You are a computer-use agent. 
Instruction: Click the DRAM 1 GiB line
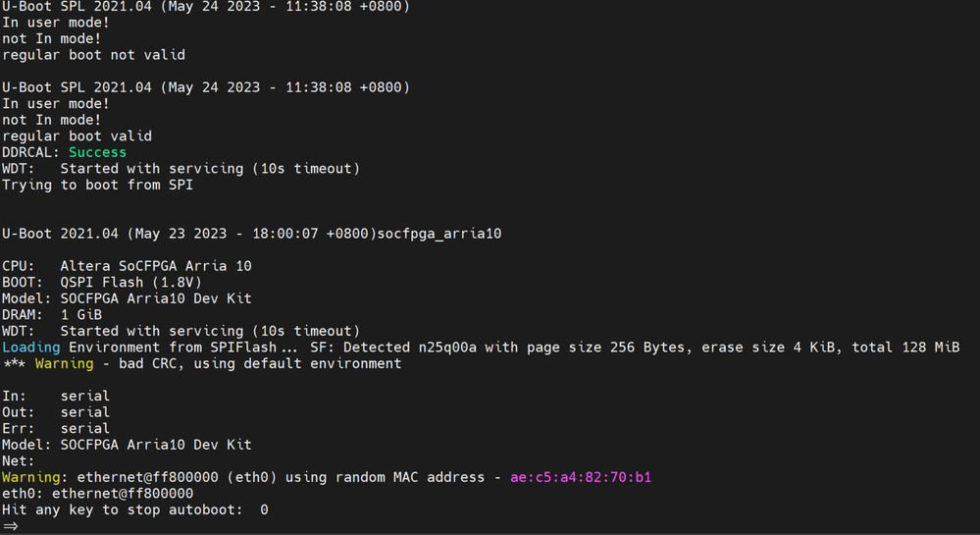[x=52, y=315]
